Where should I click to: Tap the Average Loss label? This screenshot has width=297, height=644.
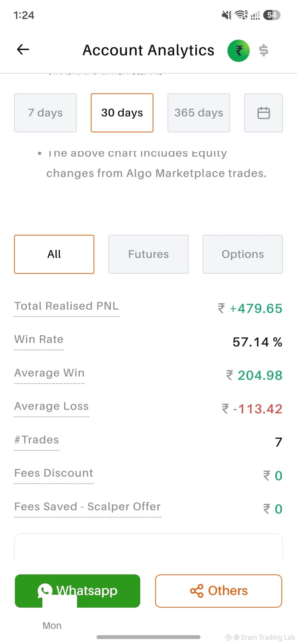(x=51, y=406)
